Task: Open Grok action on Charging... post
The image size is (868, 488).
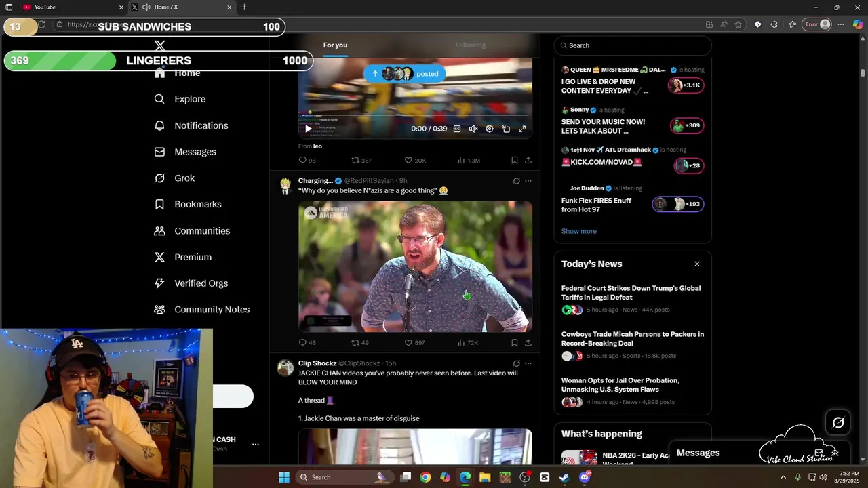Action: coord(516,181)
